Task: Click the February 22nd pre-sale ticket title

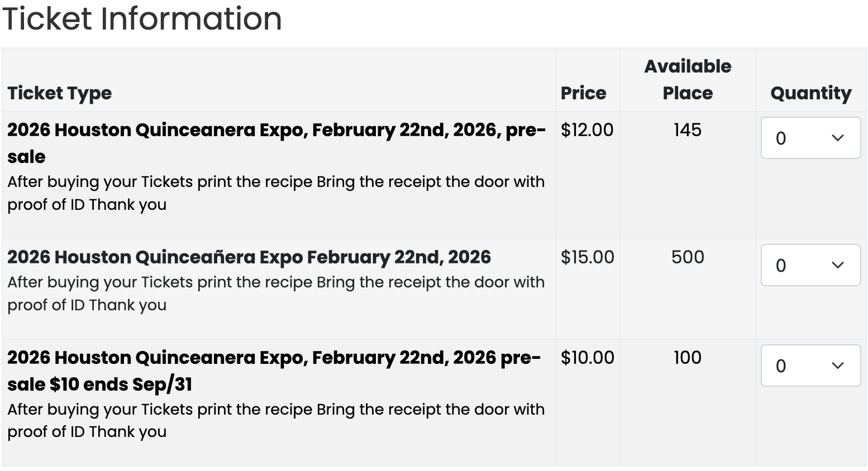Action: coord(276,143)
